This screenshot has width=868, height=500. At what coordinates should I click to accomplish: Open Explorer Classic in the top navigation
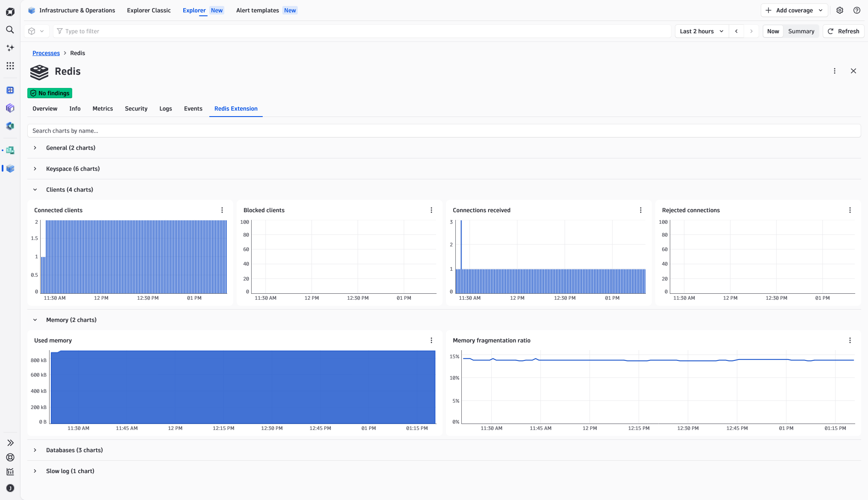pyautogui.click(x=149, y=10)
